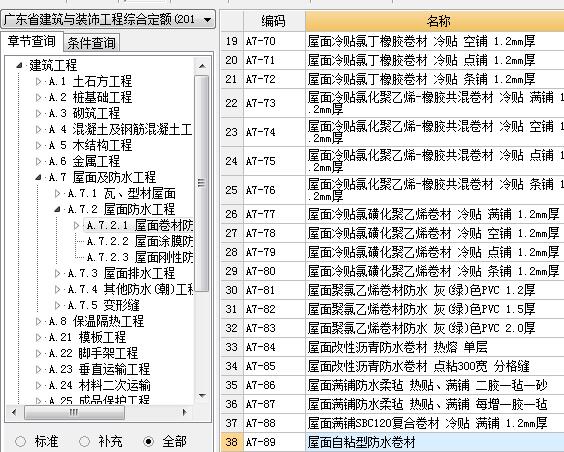The image size is (564, 452).
Task: Expand A.7.2.1 屋面卷材防水 node
Action: point(76,225)
